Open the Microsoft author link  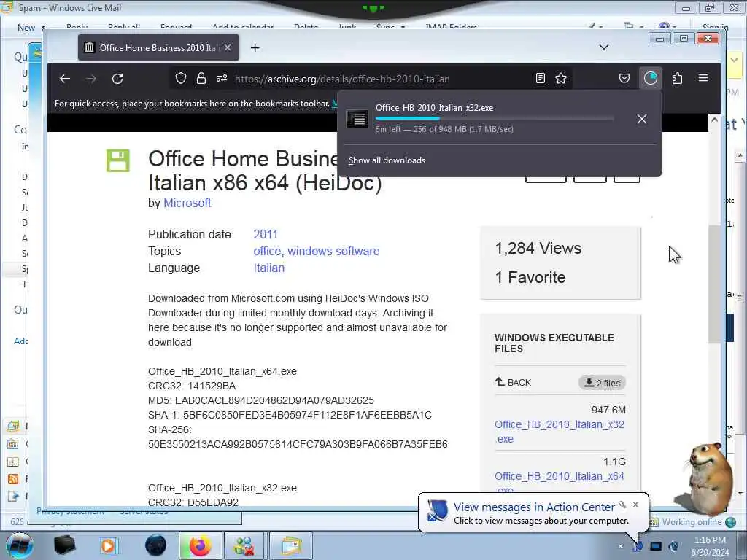click(x=187, y=203)
